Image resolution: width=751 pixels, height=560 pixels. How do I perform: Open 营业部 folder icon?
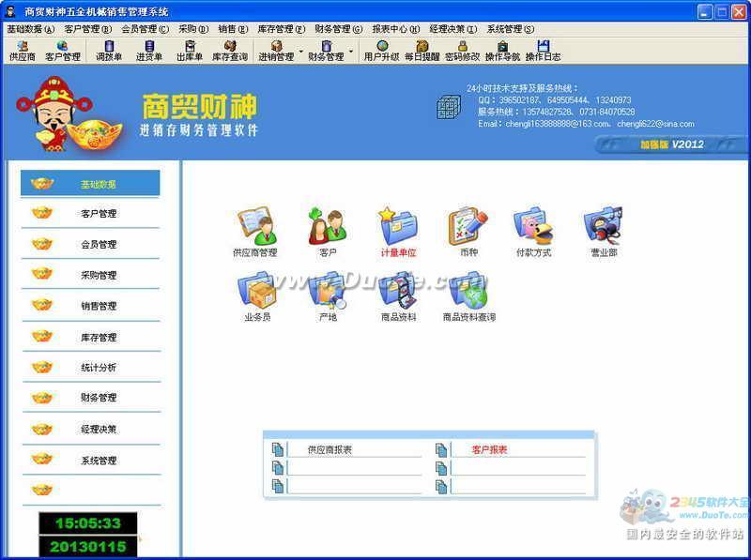(603, 232)
